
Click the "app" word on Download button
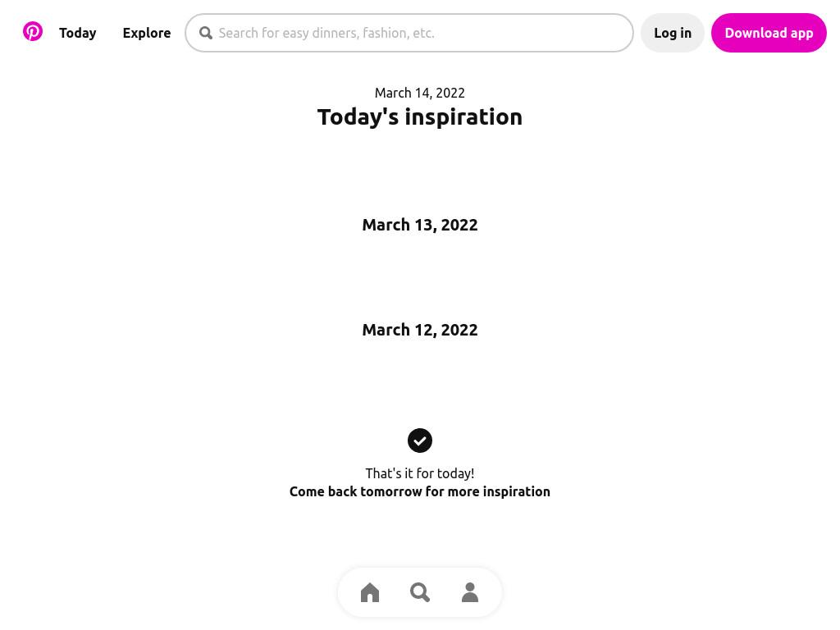coord(802,34)
